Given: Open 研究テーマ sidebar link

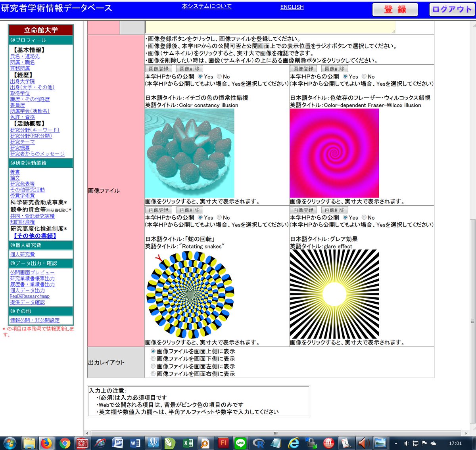Looking at the screenshot, I should pos(22,142).
